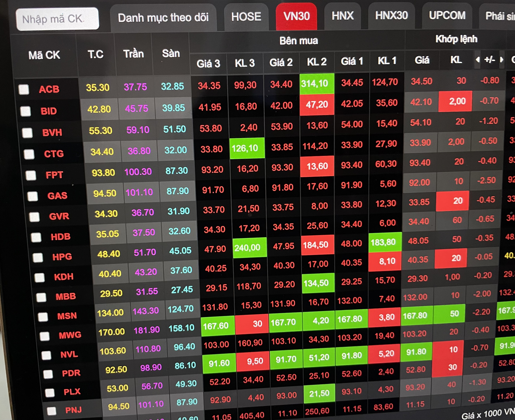The height and width of the screenshot is (420, 515).
Task: Open the MSN stock symbol
Action: click(x=67, y=316)
